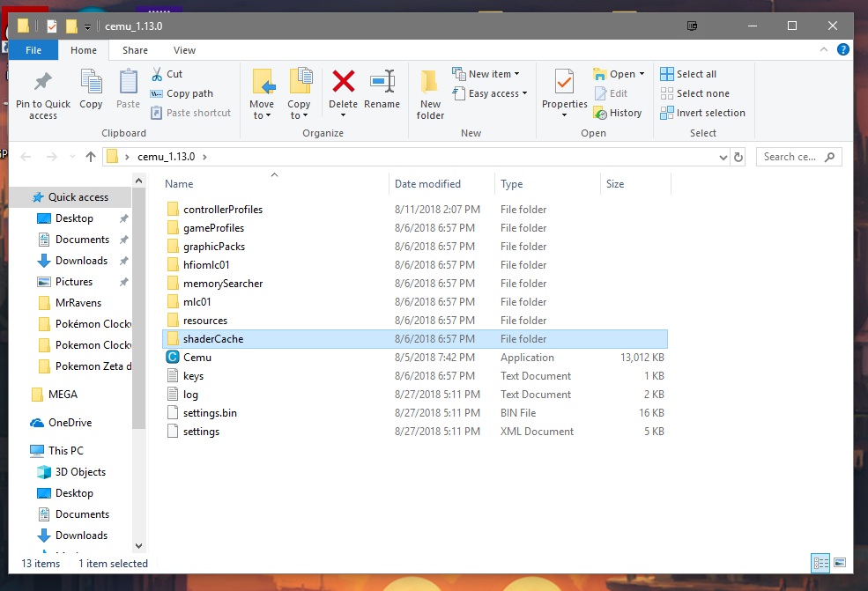
Task: Click Paste shortcut
Action: pos(191,113)
